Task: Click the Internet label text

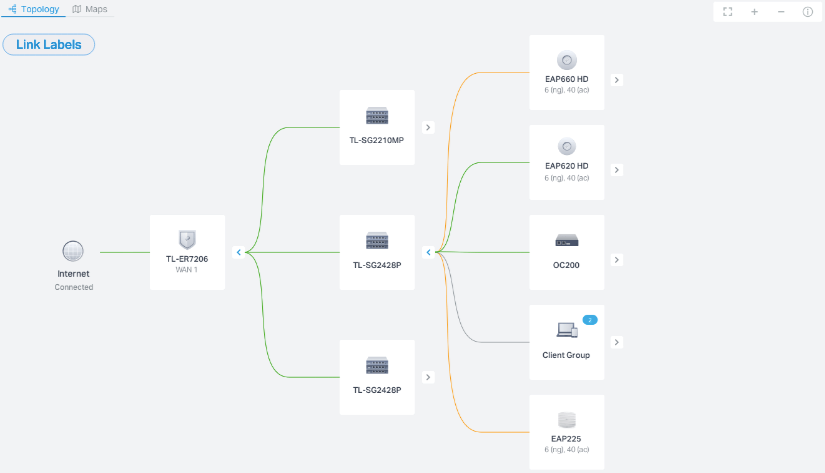Action: 73,274
